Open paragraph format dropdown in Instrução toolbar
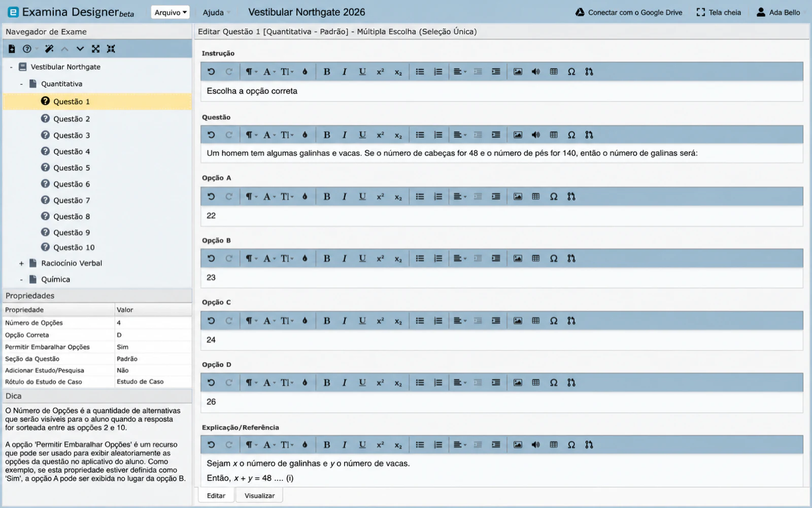The height and width of the screenshot is (508, 812). click(251, 72)
